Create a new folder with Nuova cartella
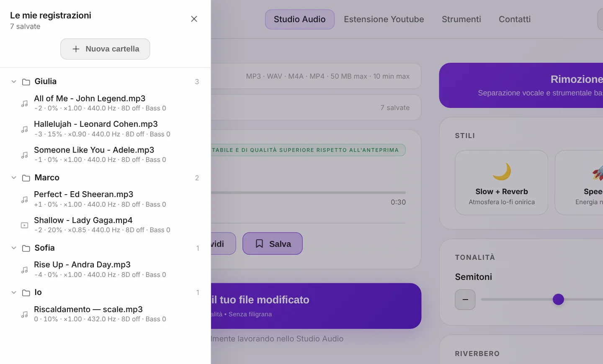 point(105,49)
